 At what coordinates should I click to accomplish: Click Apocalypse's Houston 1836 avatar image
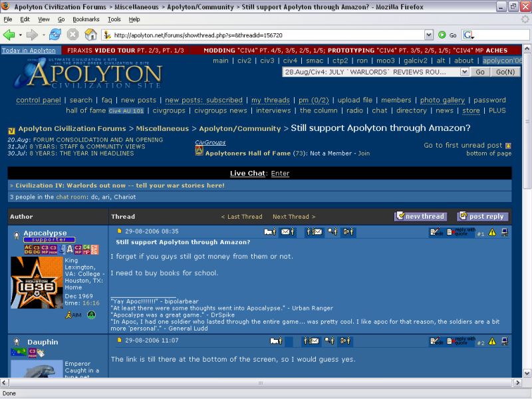37,283
